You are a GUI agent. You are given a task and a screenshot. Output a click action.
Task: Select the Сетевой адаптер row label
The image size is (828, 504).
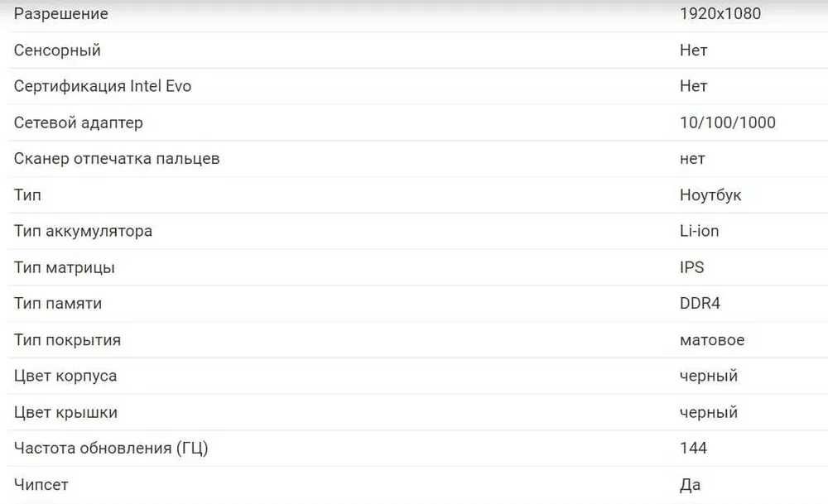(78, 122)
